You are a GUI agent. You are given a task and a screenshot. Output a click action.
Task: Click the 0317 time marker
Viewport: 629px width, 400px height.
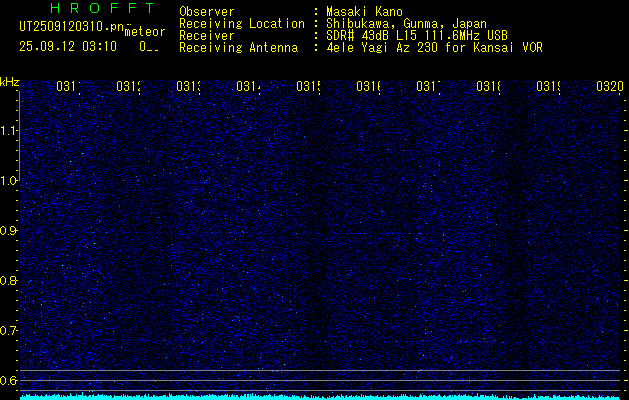point(428,86)
